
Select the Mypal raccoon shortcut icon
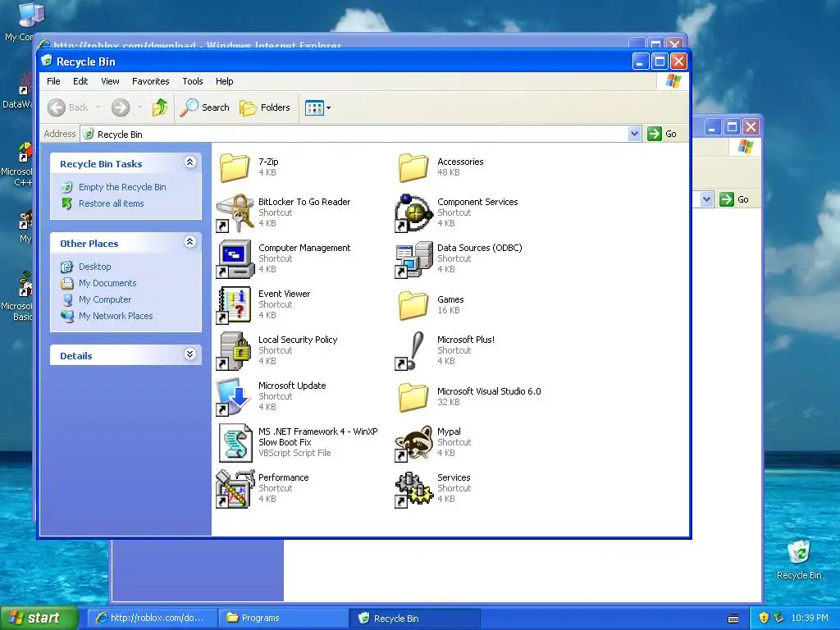coord(413,442)
